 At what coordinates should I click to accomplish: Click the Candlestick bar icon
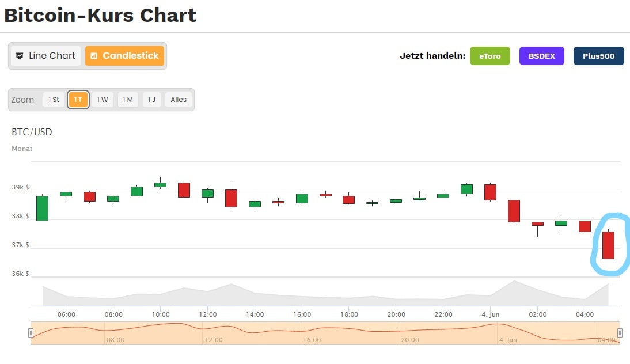[x=94, y=56]
